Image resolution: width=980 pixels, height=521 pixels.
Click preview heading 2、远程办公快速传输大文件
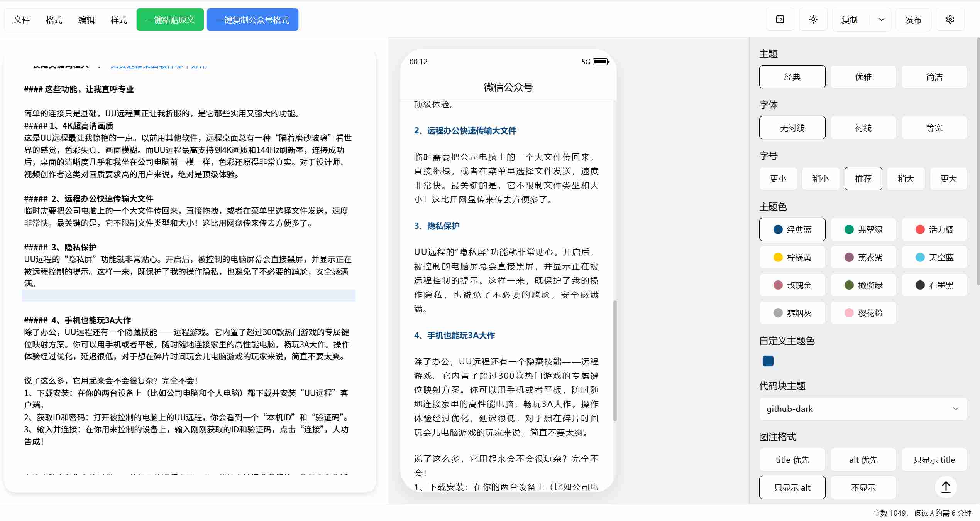coord(465,131)
